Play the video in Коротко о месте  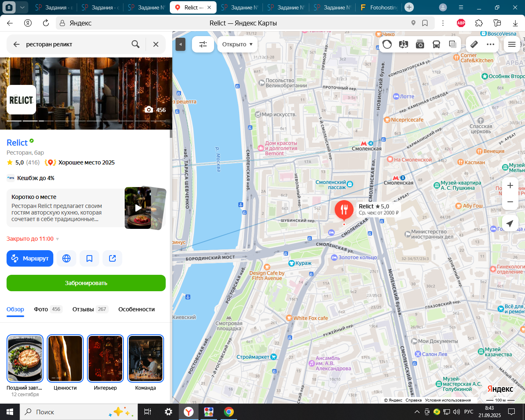(x=138, y=208)
